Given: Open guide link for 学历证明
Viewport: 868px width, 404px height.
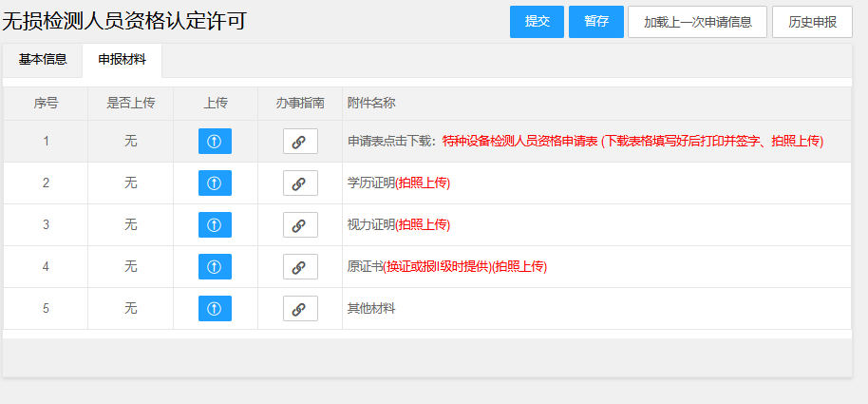Looking at the screenshot, I should (x=300, y=183).
